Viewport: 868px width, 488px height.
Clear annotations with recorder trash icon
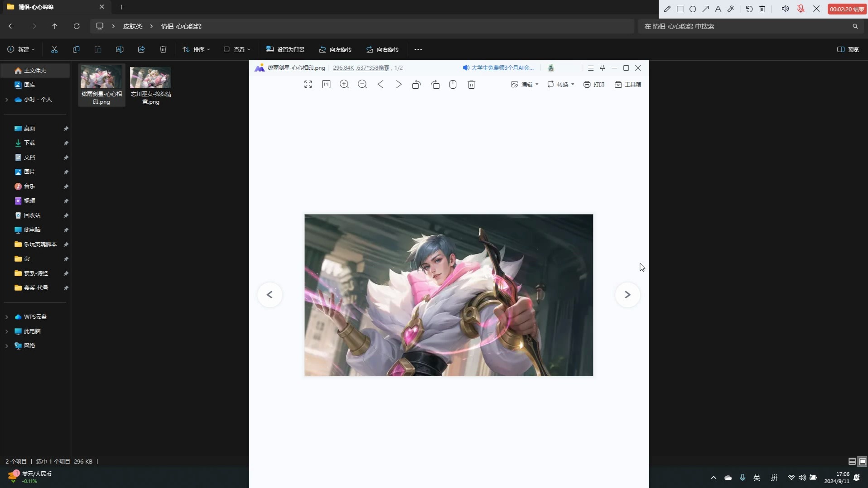click(762, 9)
